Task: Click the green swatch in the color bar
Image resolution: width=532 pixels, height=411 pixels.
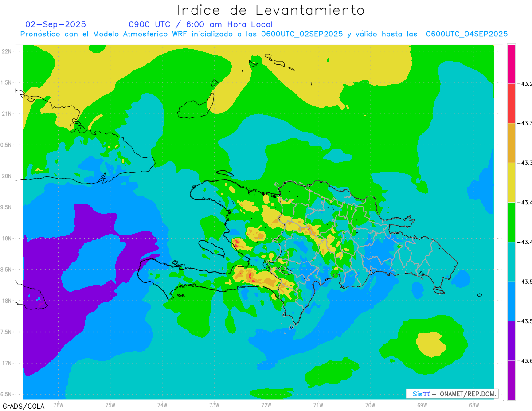Action: pyautogui.click(x=511, y=222)
